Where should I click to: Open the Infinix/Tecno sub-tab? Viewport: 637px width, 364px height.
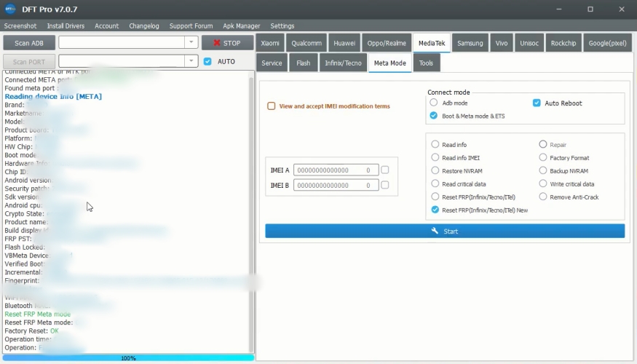[344, 63]
